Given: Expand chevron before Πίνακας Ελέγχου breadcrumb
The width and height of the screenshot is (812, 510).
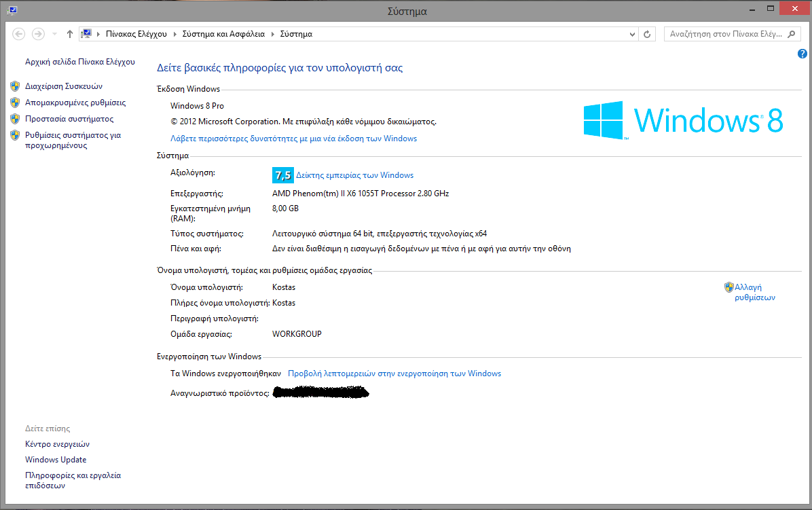Looking at the screenshot, I should (98, 34).
